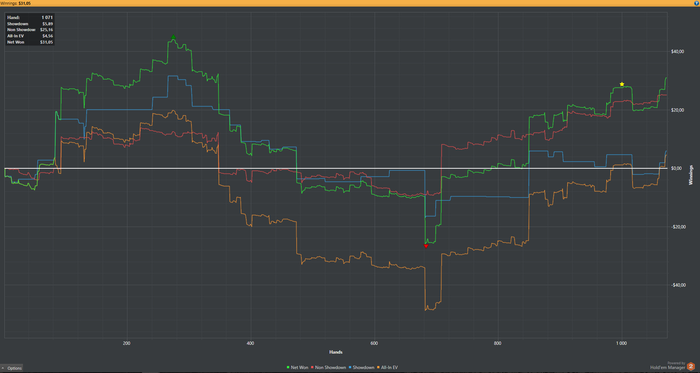Click the "200" x-axis tick label
The image size is (700, 373).
click(127, 343)
